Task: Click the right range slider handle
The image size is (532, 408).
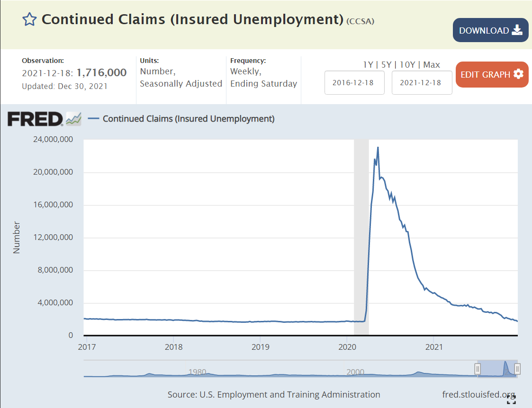Action: (x=517, y=368)
